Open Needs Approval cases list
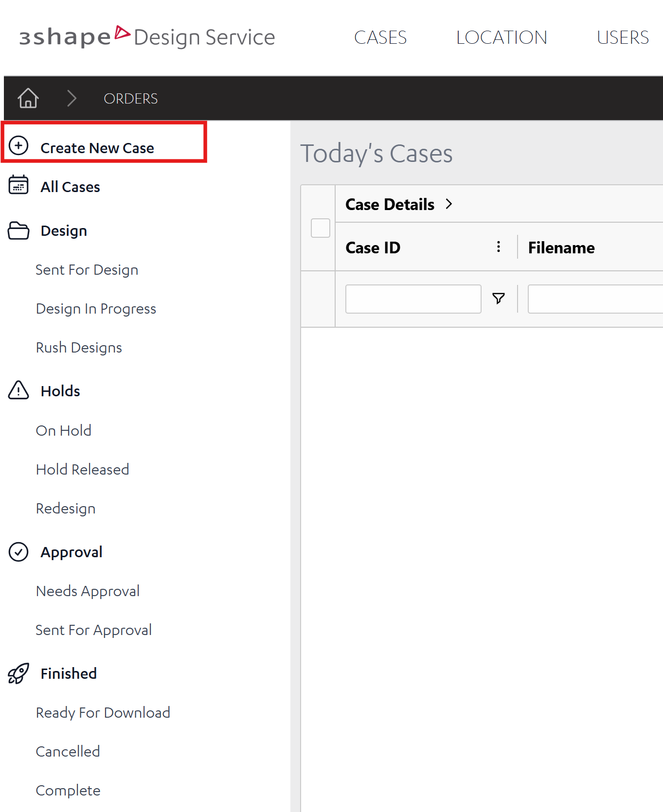663x812 pixels. click(x=88, y=591)
